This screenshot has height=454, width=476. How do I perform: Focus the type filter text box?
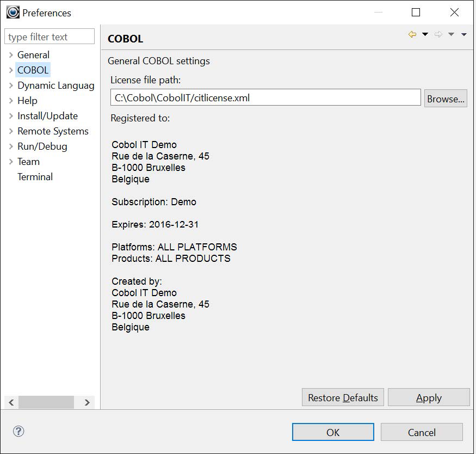coord(50,37)
